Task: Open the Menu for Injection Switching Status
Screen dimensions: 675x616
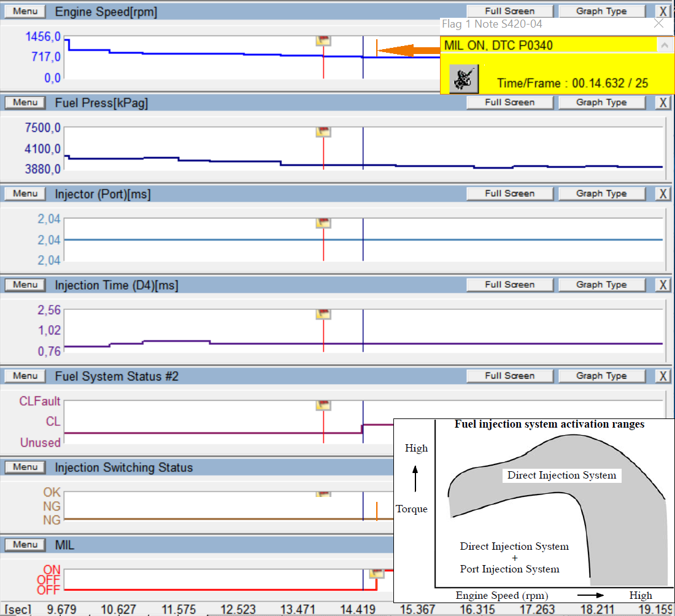Action: click(25, 468)
